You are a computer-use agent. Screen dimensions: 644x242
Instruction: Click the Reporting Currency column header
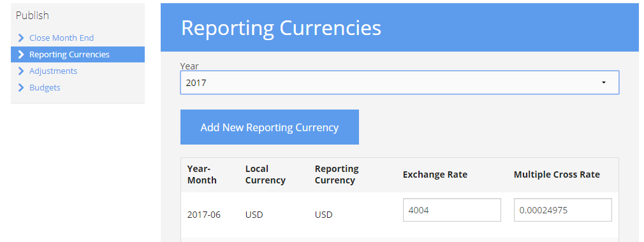337,174
